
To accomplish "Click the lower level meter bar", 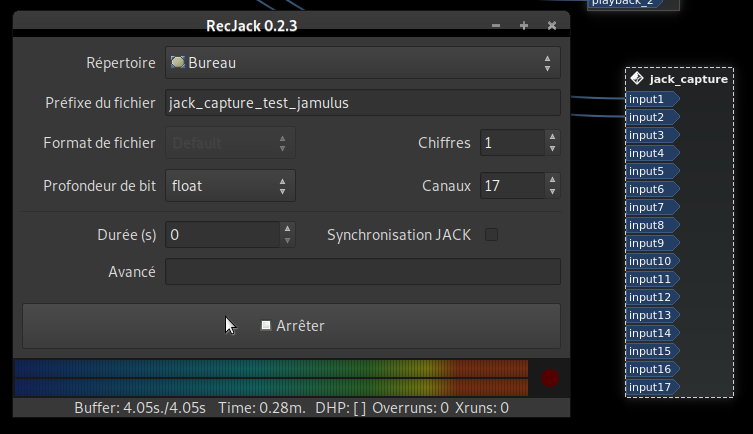I will pyautogui.click(x=271, y=387).
